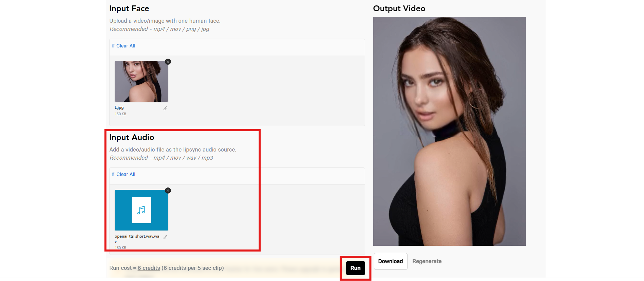Click the black Run button

(x=356, y=268)
